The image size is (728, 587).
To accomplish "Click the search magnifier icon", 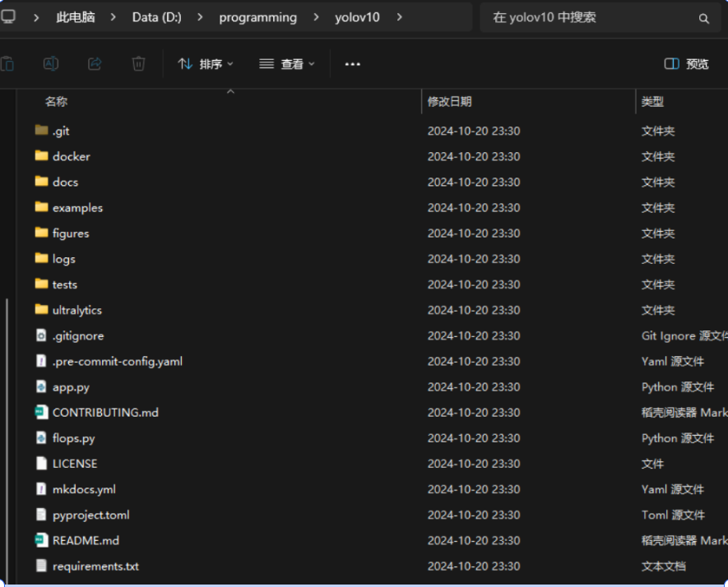I will click(x=704, y=18).
